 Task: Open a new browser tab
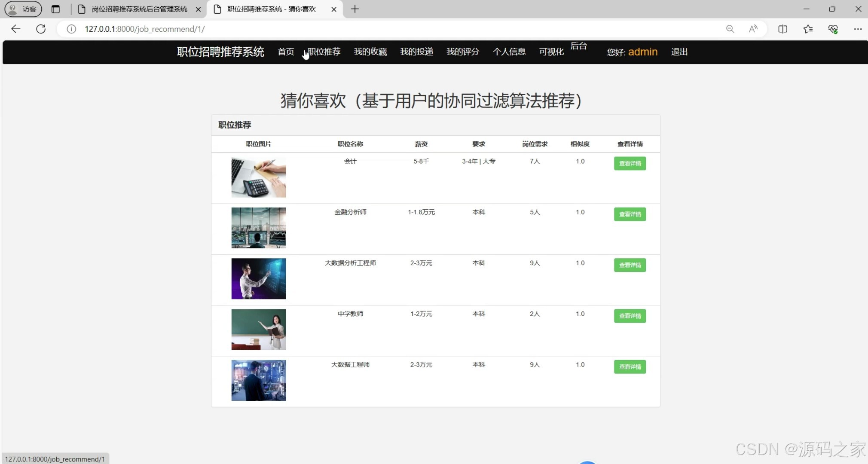pyautogui.click(x=354, y=9)
